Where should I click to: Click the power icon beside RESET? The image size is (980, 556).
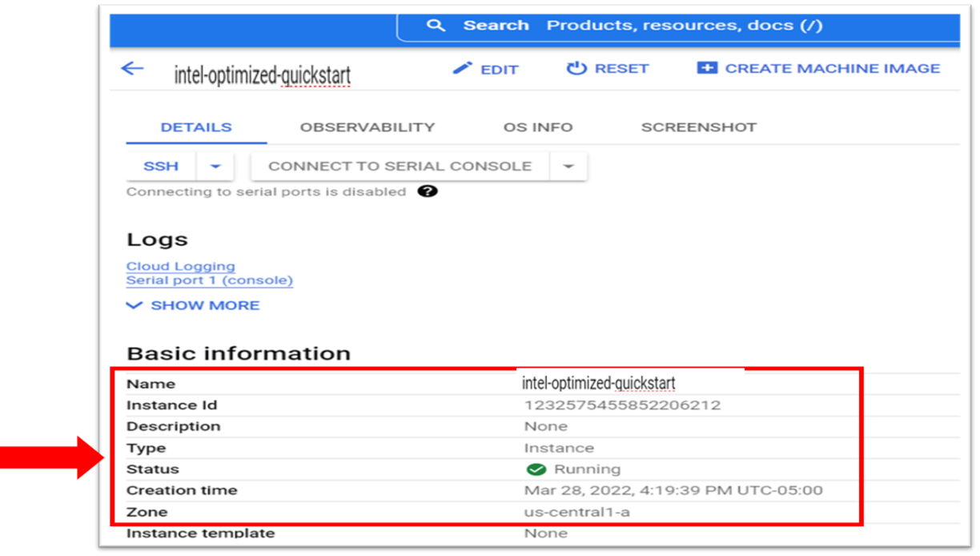[576, 69]
